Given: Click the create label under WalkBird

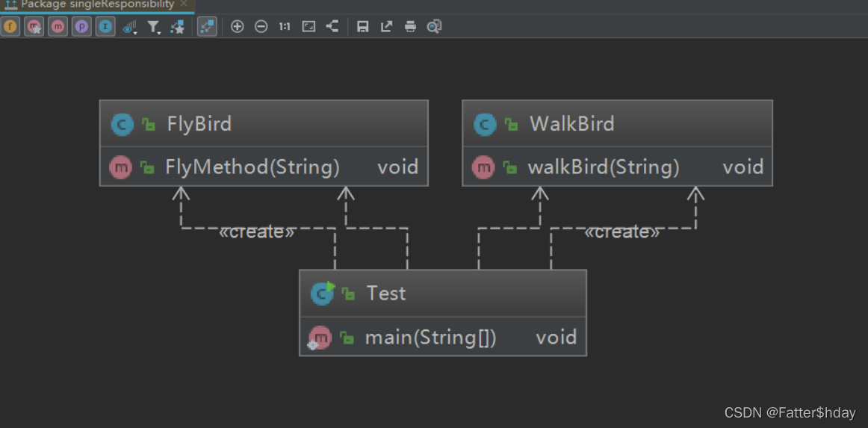Looking at the screenshot, I should (x=622, y=232).
